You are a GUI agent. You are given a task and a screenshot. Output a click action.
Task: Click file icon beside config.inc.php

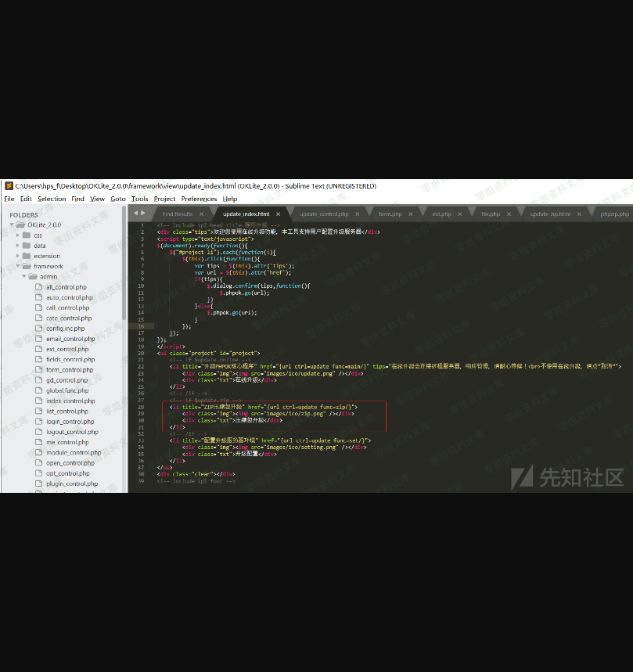click(x=38, y=329)
